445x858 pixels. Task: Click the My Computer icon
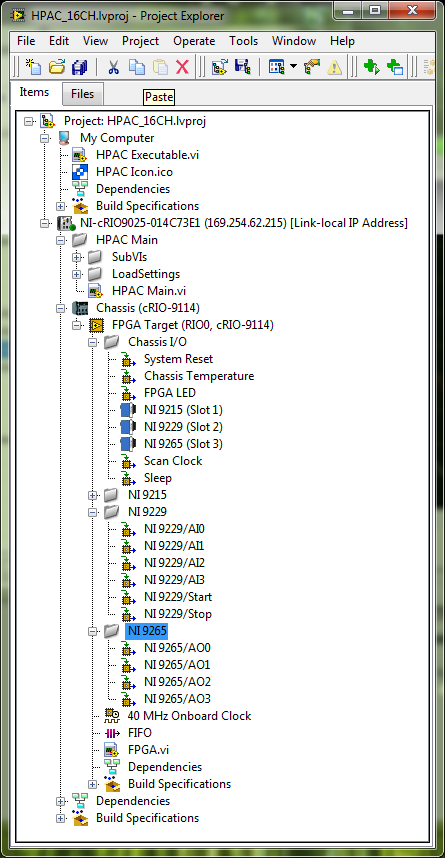[65, 138]
